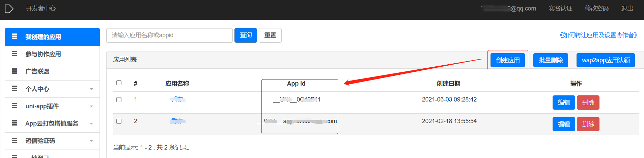Check the checkbox for row 2
644x158 pixels.
pos(119,121)
